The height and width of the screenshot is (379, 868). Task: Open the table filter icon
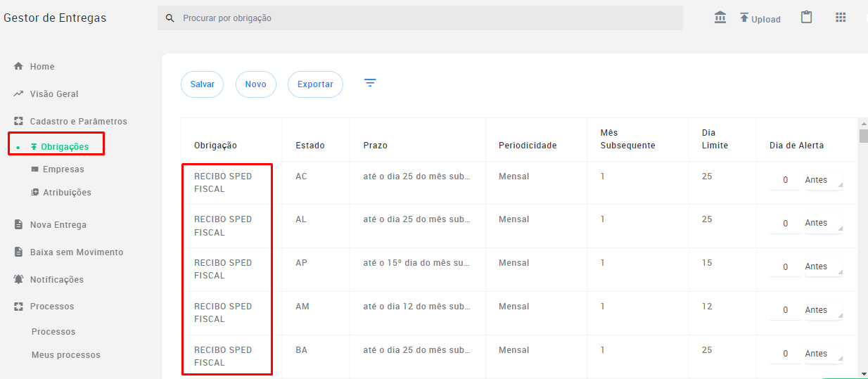click(370, 83)
